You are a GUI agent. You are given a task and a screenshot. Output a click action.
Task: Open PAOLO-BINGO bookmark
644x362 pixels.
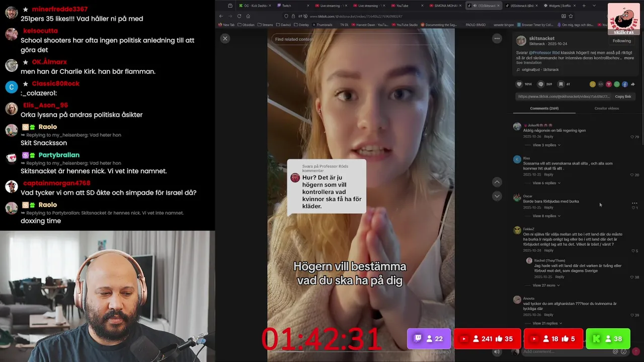475,24
